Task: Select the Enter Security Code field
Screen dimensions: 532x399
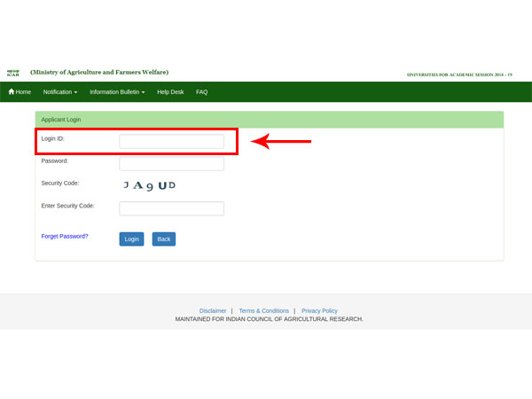Action: pos(172,208)
